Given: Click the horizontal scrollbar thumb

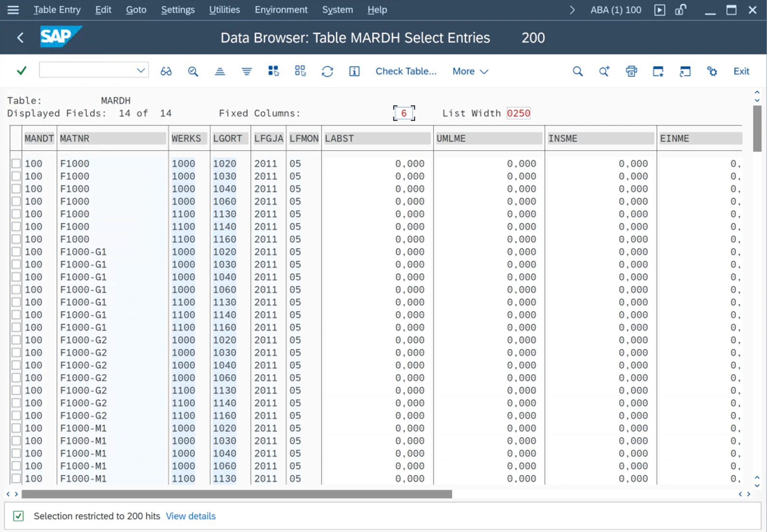Looking at the screenshot, I should (237, 494).
